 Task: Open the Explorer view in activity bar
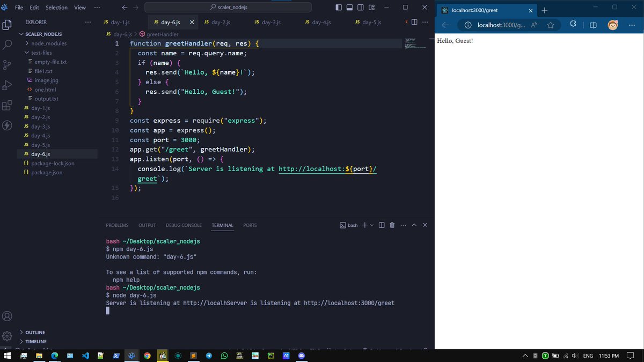coord(7,25)
